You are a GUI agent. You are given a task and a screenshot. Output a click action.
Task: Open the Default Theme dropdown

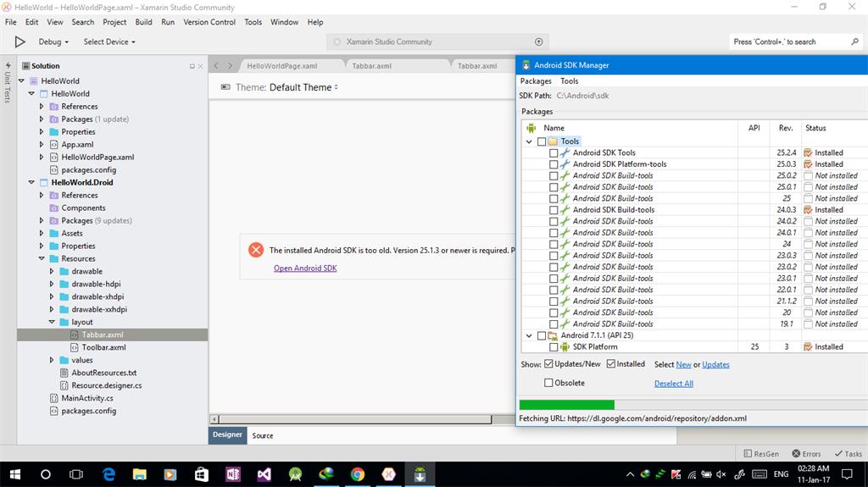(x=303, y=87)
